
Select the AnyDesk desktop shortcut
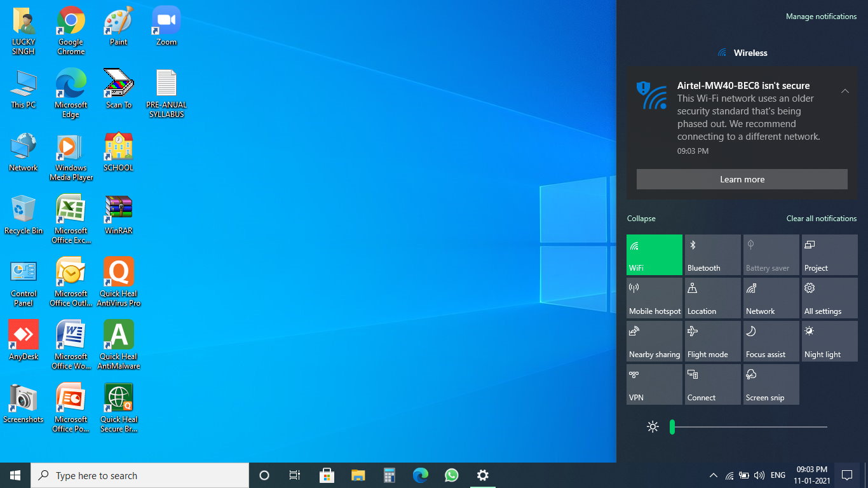[x=24, y=341]
